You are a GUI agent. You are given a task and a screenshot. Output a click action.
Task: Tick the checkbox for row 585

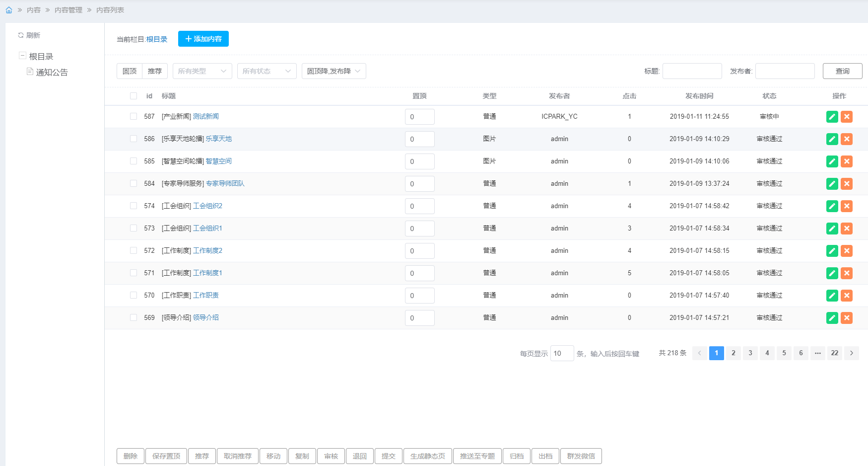click(134, 161)
